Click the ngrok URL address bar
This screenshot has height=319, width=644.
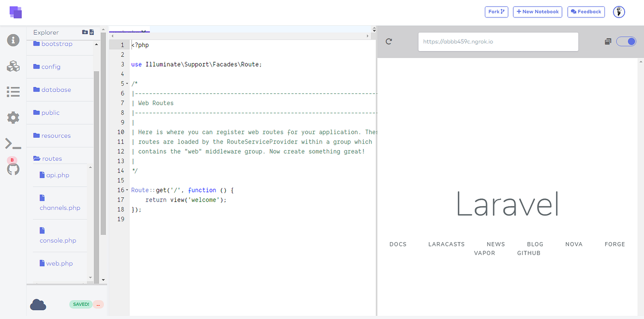(498, 41)
